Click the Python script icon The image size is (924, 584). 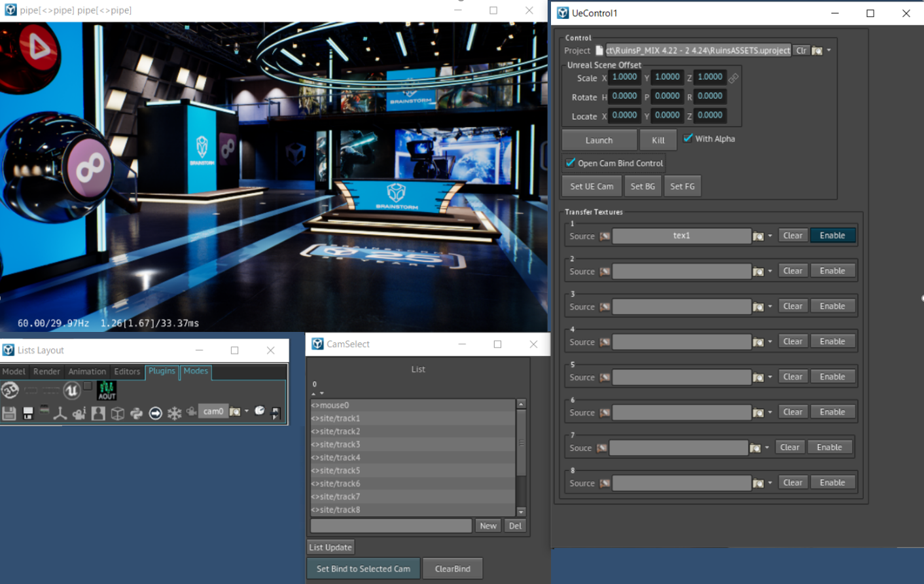136,413
